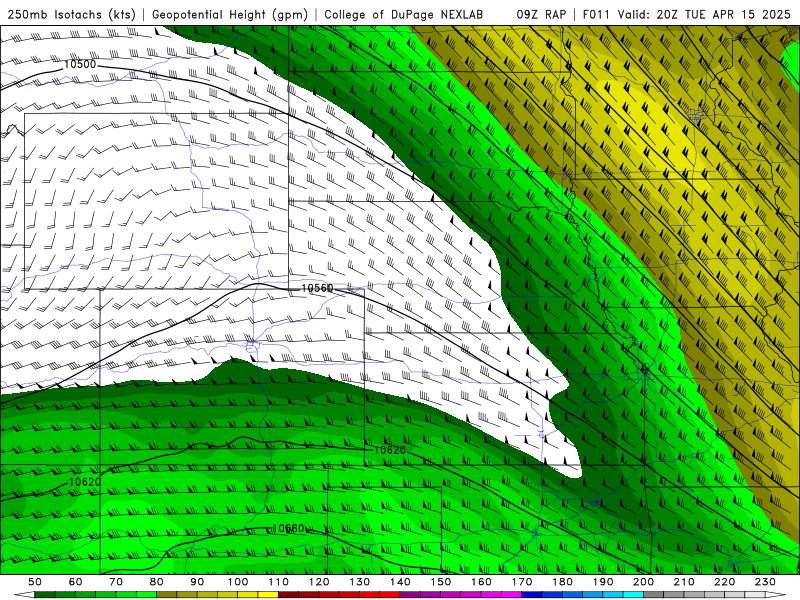Click the colorbar value 110
This screenshot has width=800, height=600.
pyautogui.click(x=278, y=582)
